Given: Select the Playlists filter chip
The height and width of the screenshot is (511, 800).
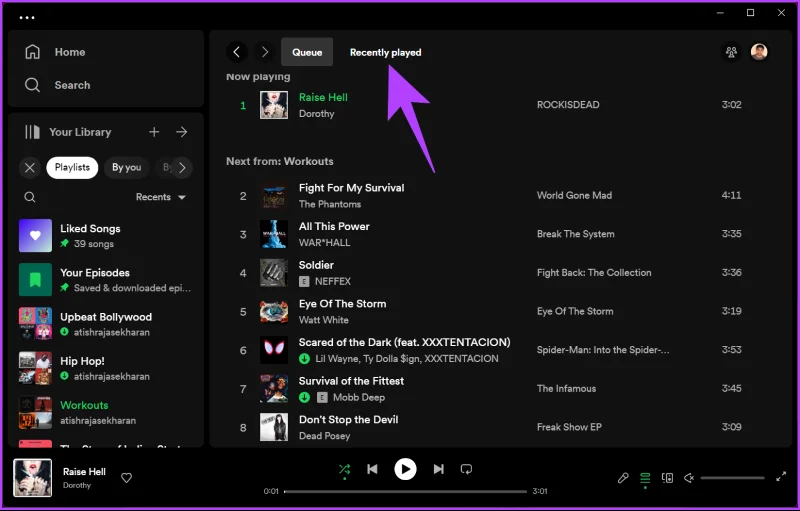Looking at the screenshot, I should pos(72,168).
